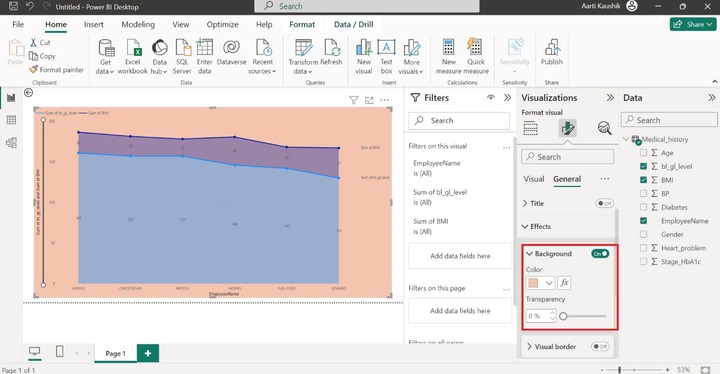The image size is (720, 374).
Task: Open the Analytics magnifier icon
Action: [605, 128]
